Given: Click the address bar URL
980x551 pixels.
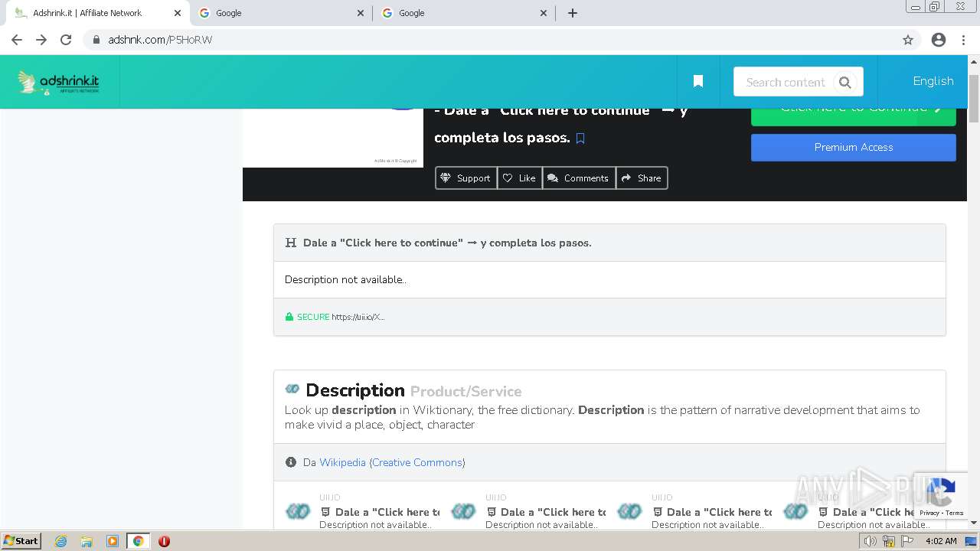Looking at the screenshot, I should 160,40.
